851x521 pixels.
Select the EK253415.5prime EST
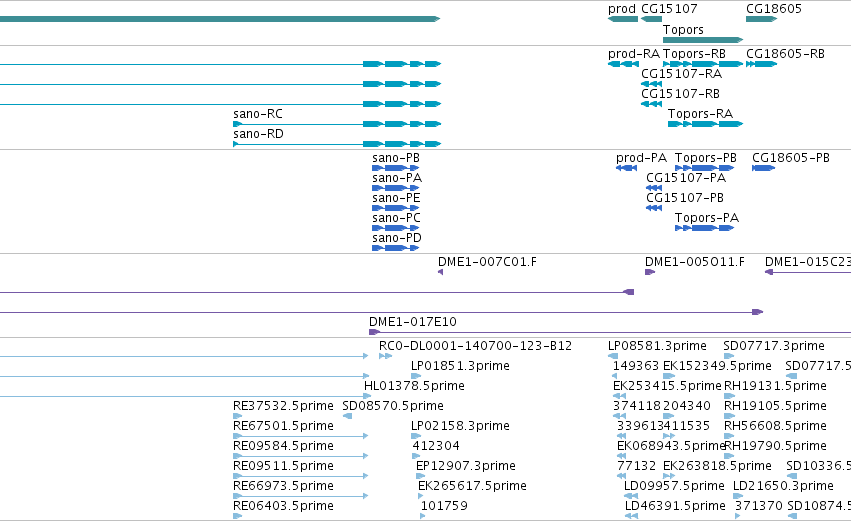tap(620, 396)
